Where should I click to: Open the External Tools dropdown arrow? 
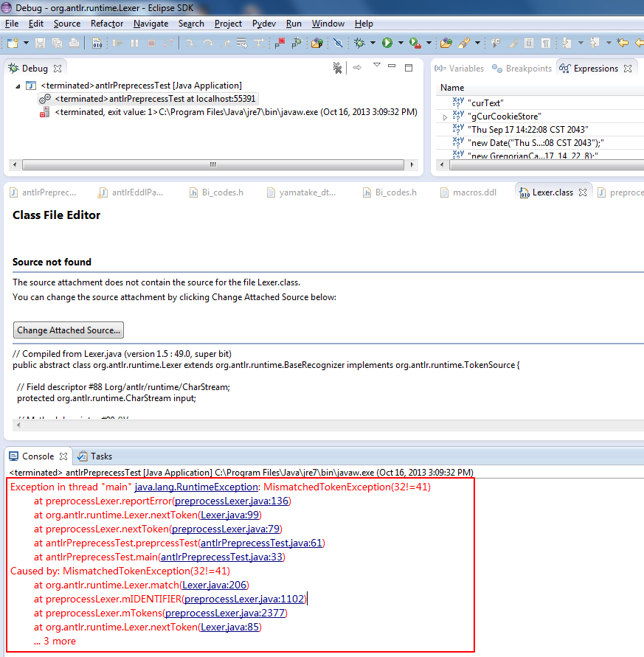pos(429,43)
